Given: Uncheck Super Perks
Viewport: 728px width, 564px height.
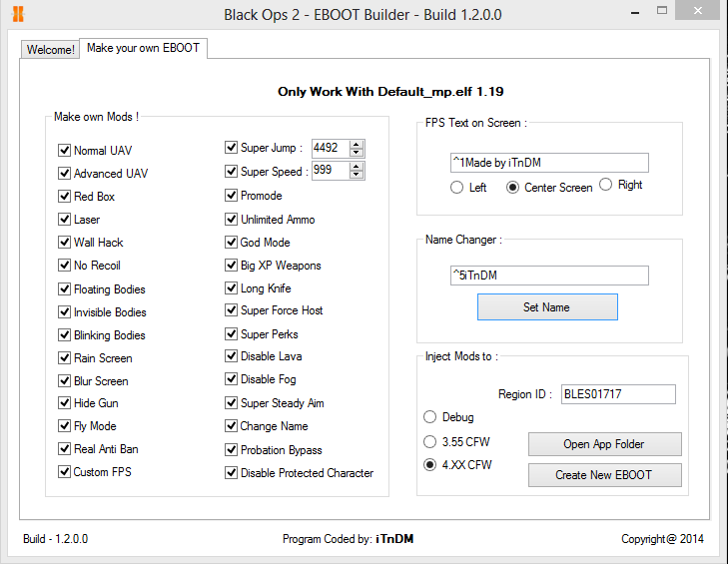Looking at the screenshot, I should (x=231, y=334).
